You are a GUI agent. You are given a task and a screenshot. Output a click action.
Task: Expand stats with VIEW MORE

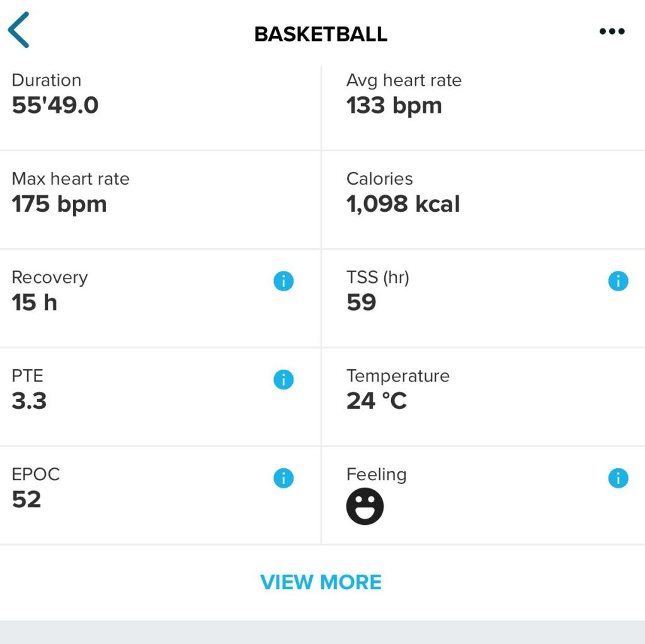click(321, 582)
